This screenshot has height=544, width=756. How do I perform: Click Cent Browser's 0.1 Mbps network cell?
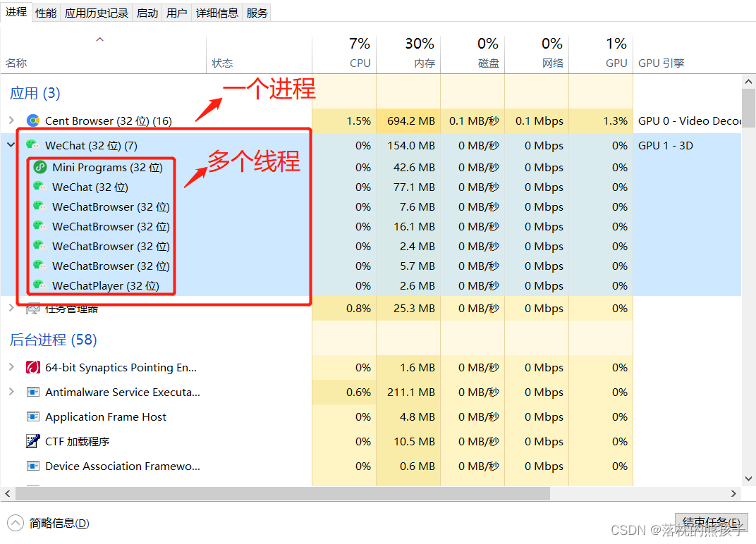[x=536, y=121]
